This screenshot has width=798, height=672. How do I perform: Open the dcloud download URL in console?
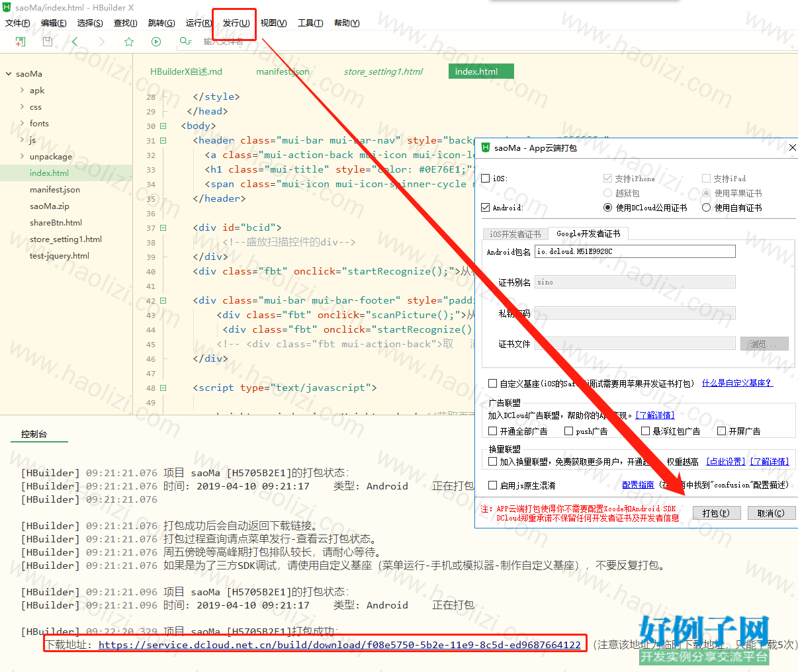[339, 645]
